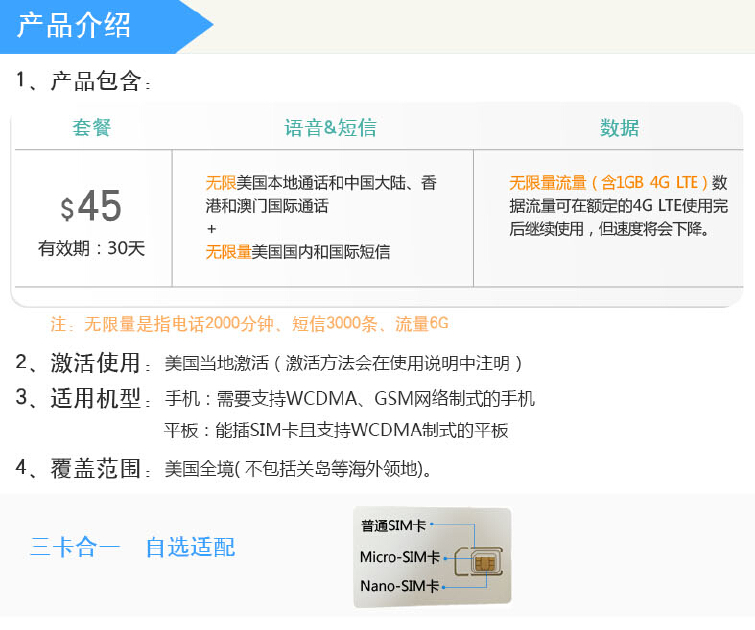Image resolution: width=755 pixels, height=630 pixels.
Task: Click the 自选适配 blue text
Action: [x=190, y=547]
